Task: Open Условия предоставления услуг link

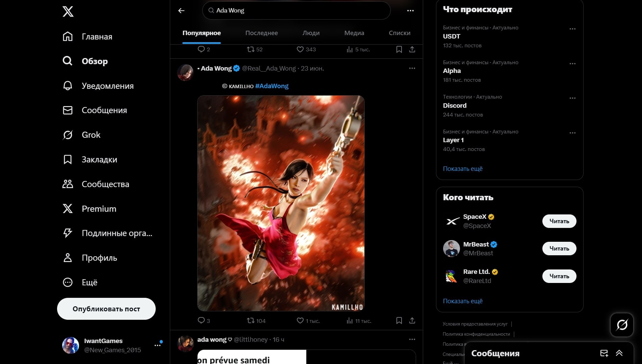Action: click(x=475, y=324)
